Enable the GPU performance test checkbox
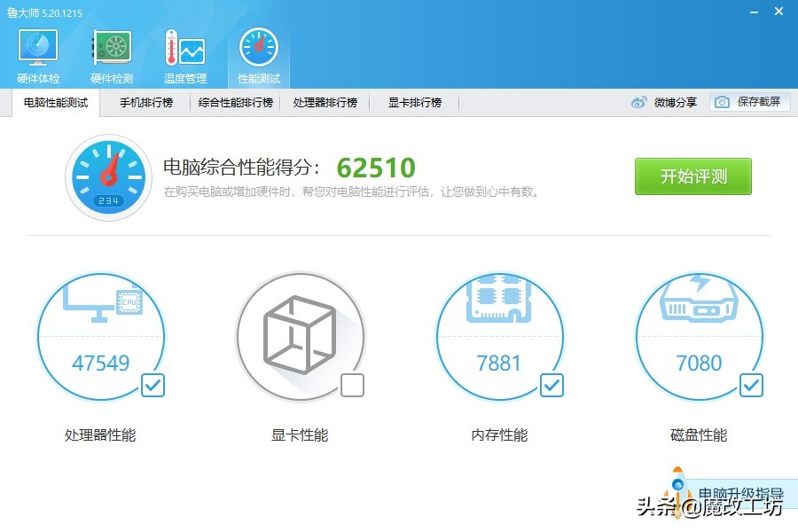Screen dimensions: 798x532 [x=352, y=385]
